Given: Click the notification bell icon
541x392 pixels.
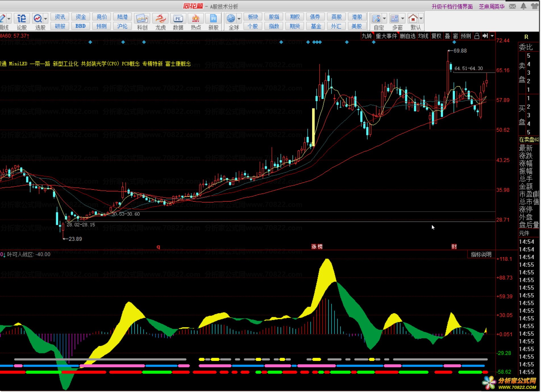Looking at the screenshot, I should pyautogui.click(x=523, y=6).
